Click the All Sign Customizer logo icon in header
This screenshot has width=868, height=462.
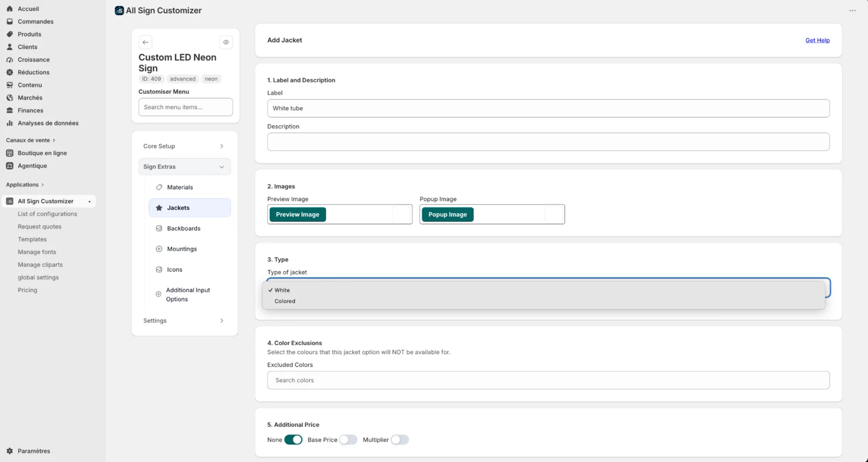119,10
